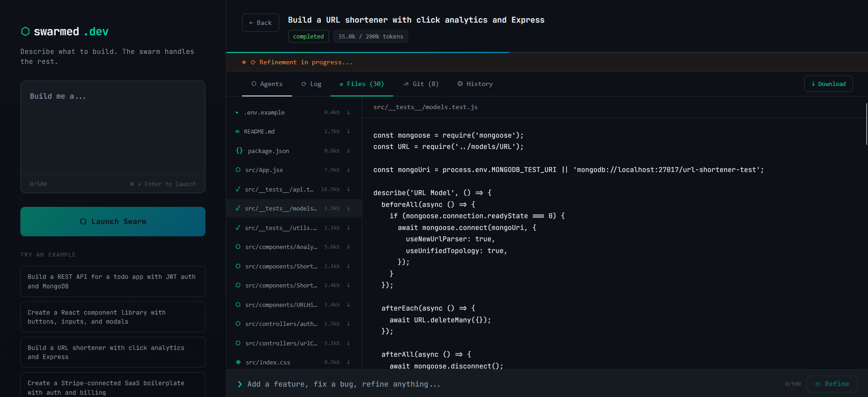
Task: Click the prompt chevron in the refine bar
Action: point(240,384)
